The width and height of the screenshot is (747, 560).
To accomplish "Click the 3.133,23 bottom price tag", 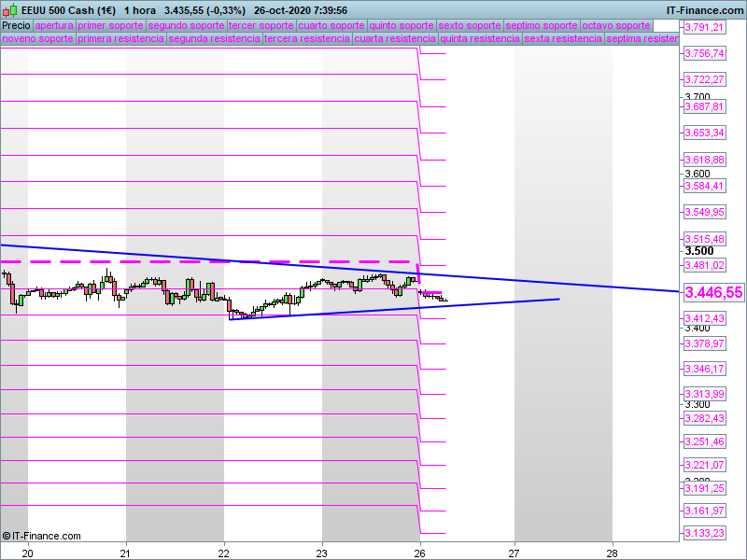I will (704, 533).
